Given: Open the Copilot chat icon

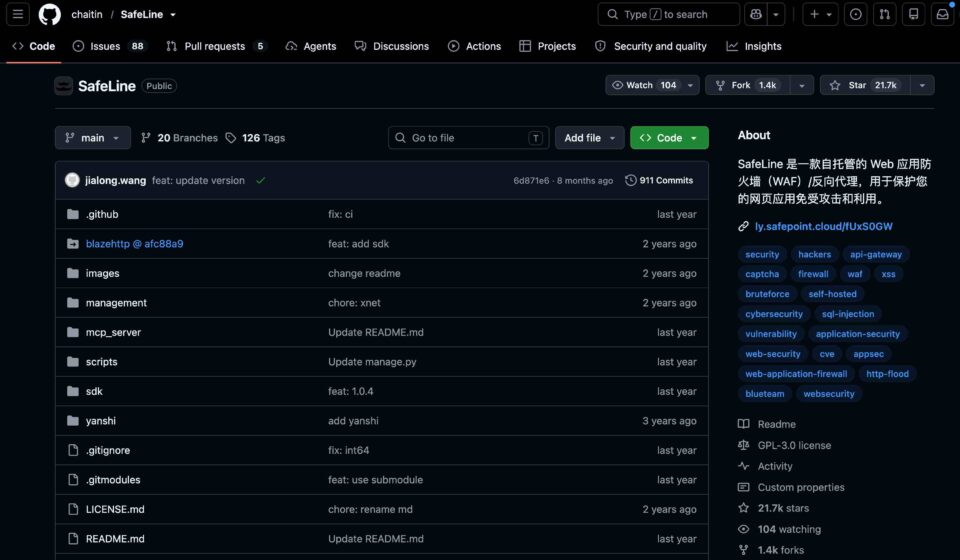Looking at the screenshot, I should [x=756, y=14].
